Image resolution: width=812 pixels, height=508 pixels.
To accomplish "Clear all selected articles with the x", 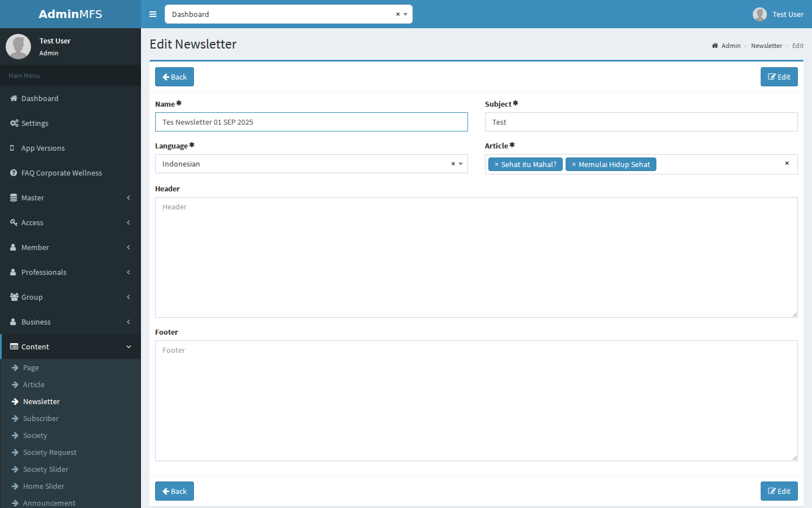I will click(787, 163).
